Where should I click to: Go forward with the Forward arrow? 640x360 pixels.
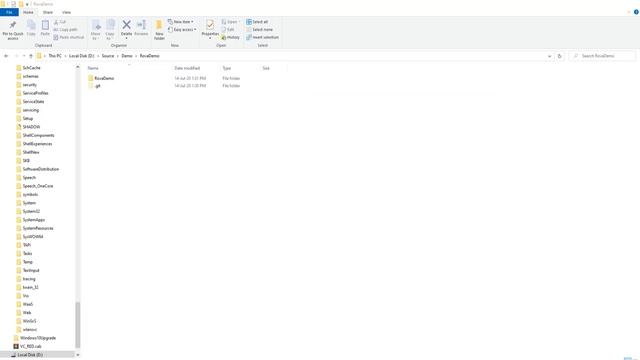click(16, 56)
